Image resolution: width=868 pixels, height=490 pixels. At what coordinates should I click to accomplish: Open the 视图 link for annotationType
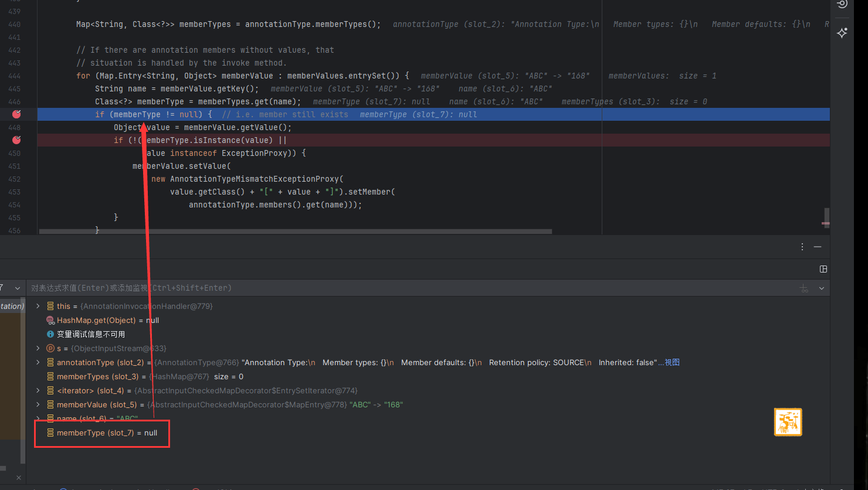click(x=672, y=362)
